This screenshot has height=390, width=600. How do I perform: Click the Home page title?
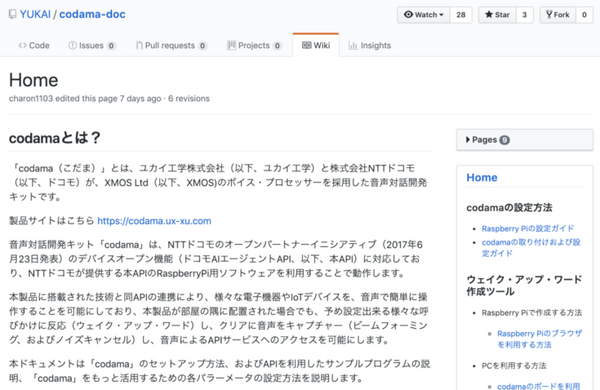pyautogui.click(x=34, y=80)
